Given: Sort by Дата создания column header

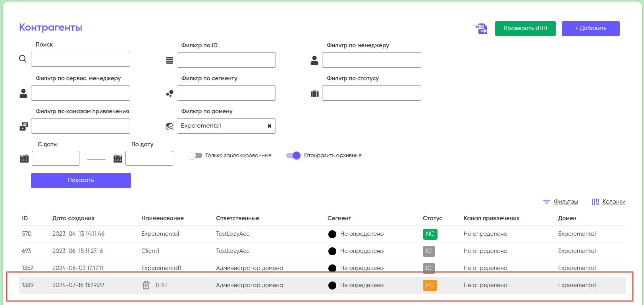Looking at the screenshot, I should tap(73, 218).
